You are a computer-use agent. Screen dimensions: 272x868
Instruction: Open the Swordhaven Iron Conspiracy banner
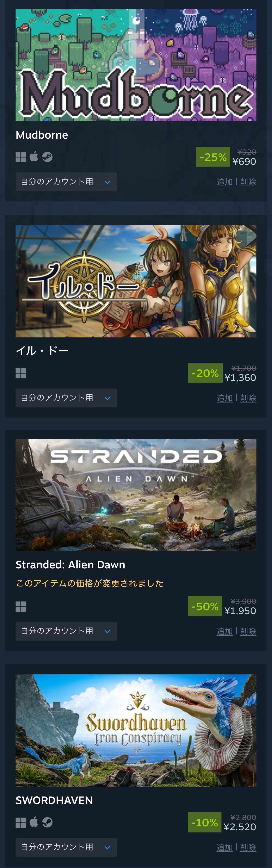(136, 730)
